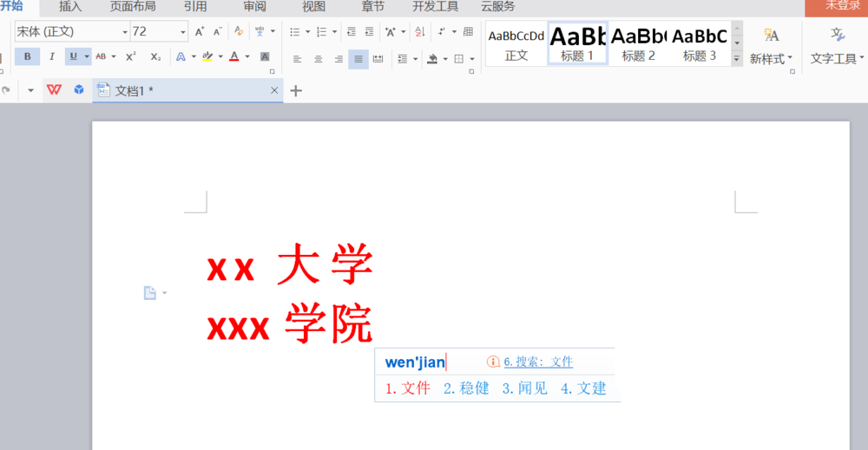This screenshot has height=450, width=868.
Task: Open the 审阅 ribbon tab
Action: pyautogui.click(x=254, y=7)
